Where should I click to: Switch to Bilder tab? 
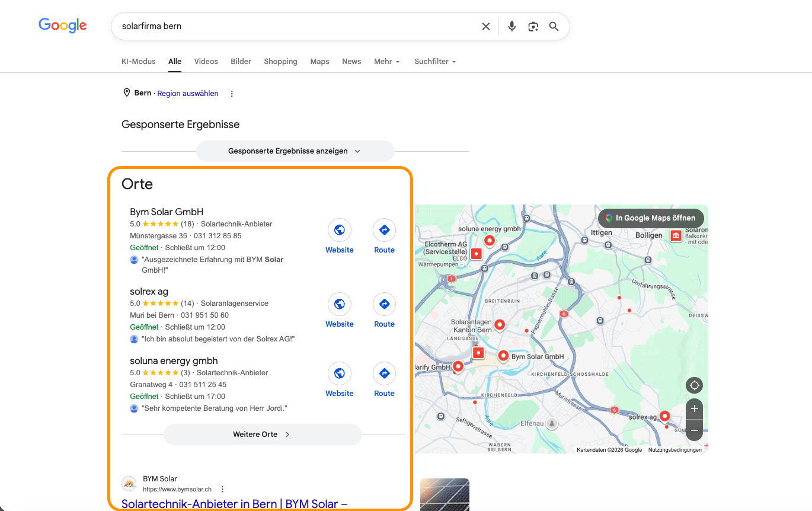coord(241,62)
